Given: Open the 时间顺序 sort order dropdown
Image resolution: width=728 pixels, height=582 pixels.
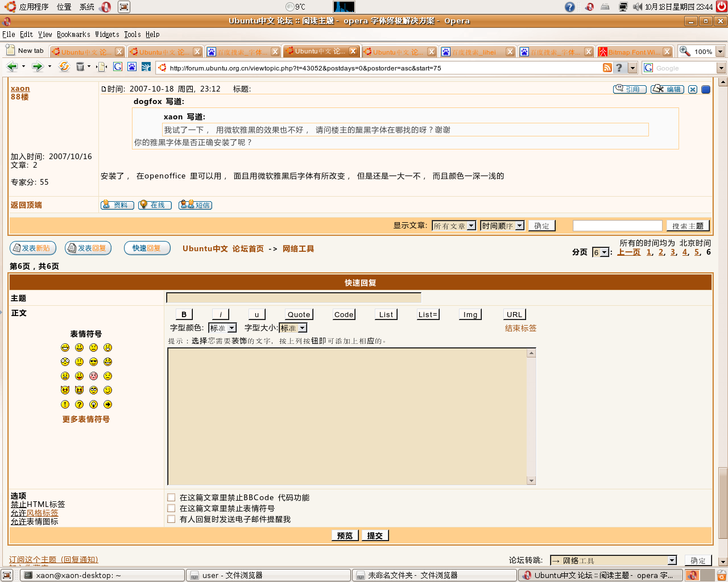Looking at the screenshot, I should click(502, 226).
